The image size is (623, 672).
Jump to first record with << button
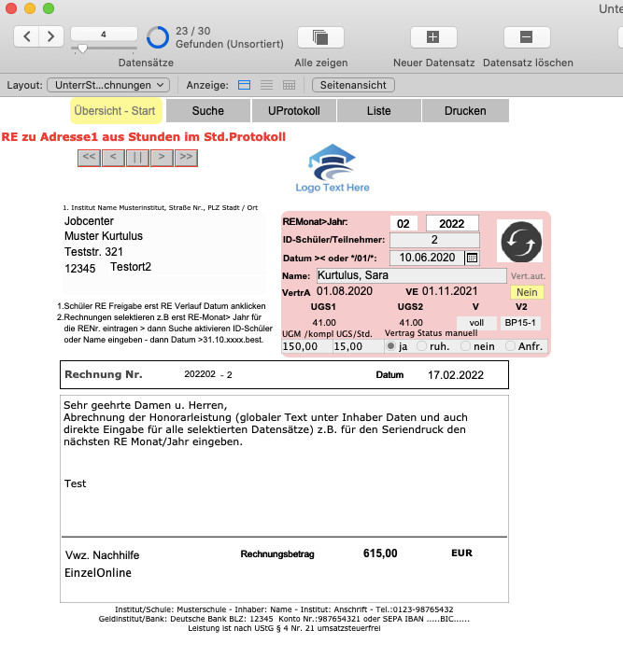pos(89,158)
